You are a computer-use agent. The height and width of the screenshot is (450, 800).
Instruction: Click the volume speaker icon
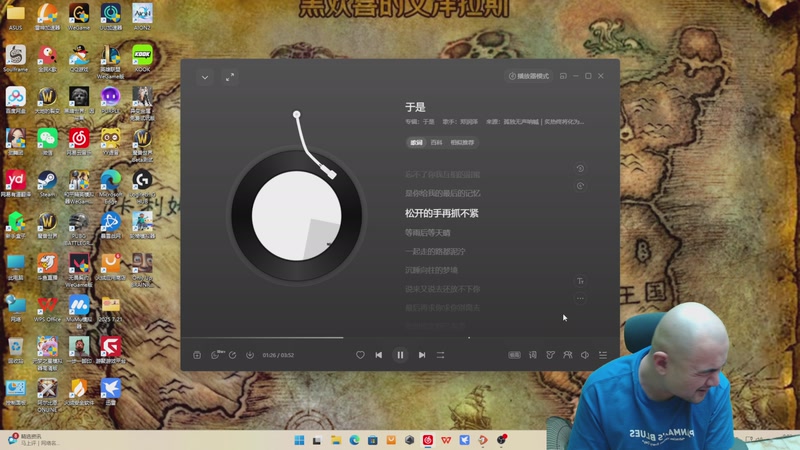(x=585, y=355)
